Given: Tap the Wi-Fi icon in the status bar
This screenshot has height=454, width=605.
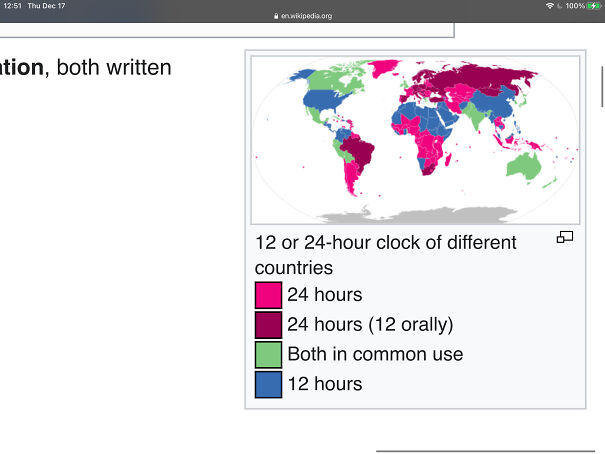Looking at the screenshot, I should (550, 6).
